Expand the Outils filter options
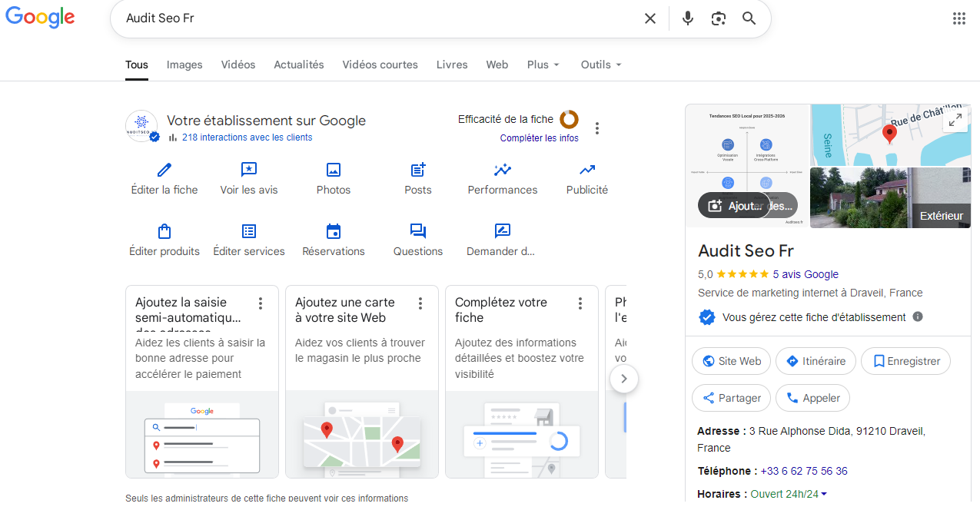 click(600, 65)
